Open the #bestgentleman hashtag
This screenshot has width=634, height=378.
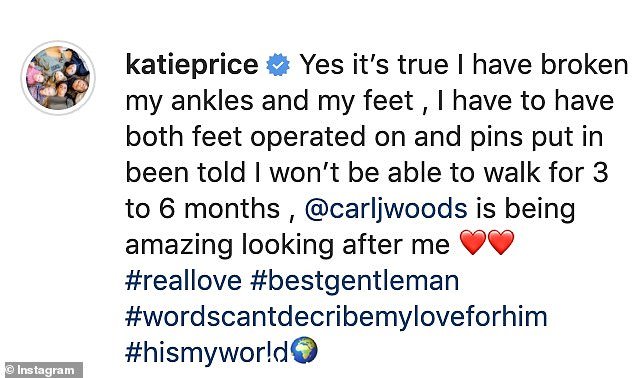[x=355, y=281]
